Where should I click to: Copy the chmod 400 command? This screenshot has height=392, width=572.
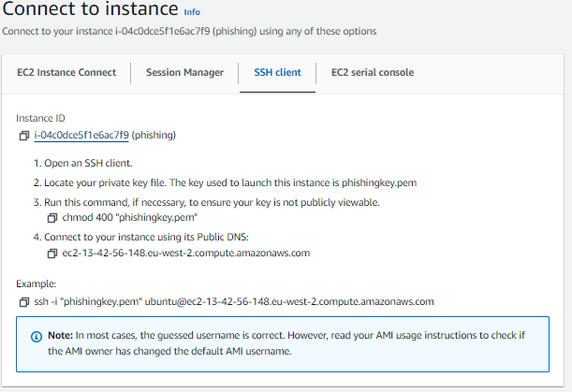[x=53, y=217]
